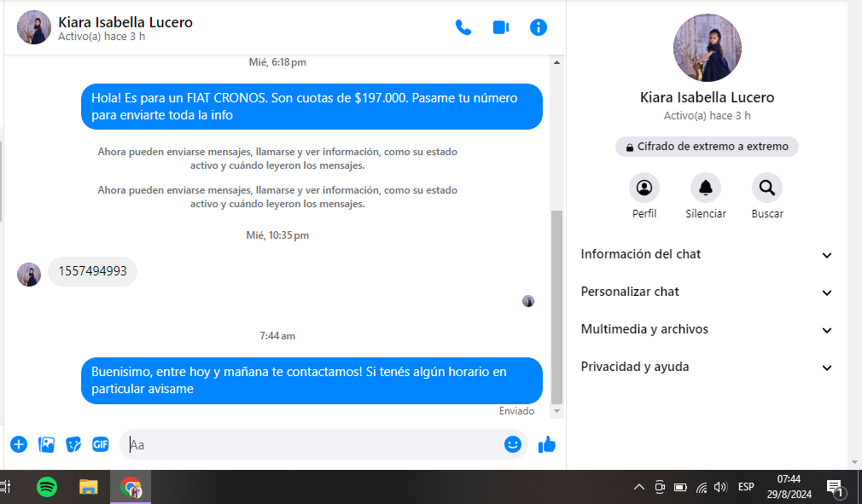Expand Personalizar chat section

pos(706,293)
